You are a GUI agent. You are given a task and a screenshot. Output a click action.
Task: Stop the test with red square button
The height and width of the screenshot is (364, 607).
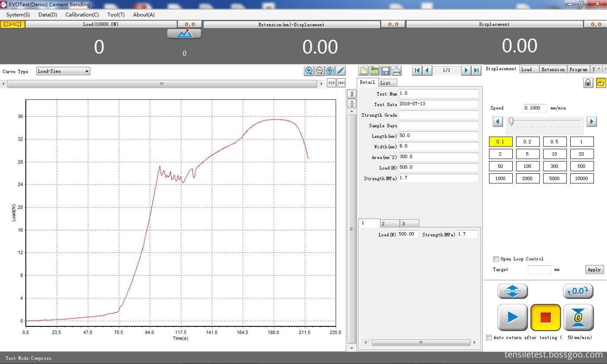(x=546, y=317)
